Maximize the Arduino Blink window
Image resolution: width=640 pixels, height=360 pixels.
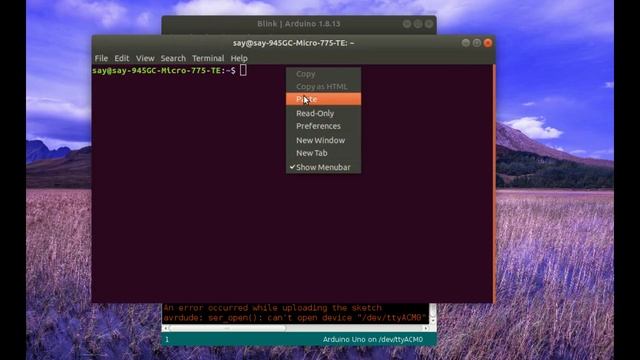coord(418,24)
